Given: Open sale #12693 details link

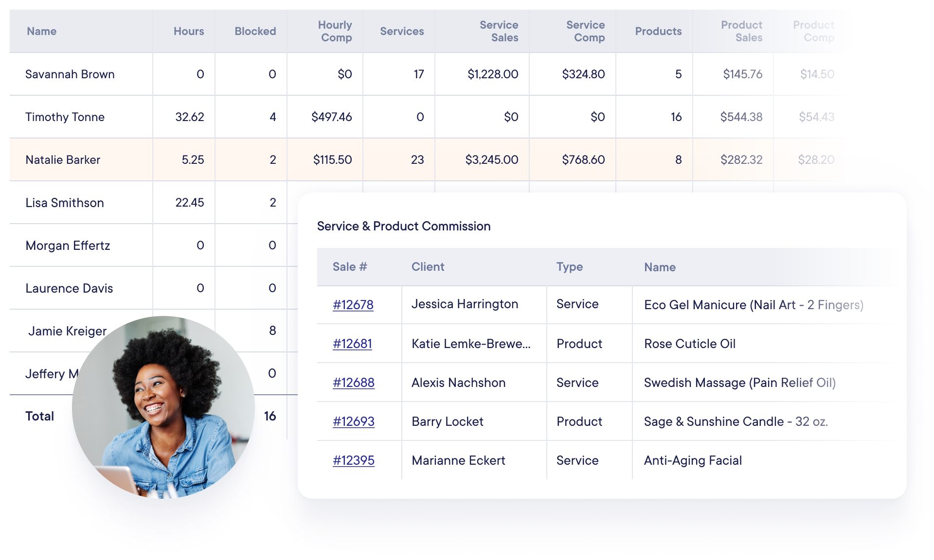Looking at the screenshot, I should pos(353,421).
